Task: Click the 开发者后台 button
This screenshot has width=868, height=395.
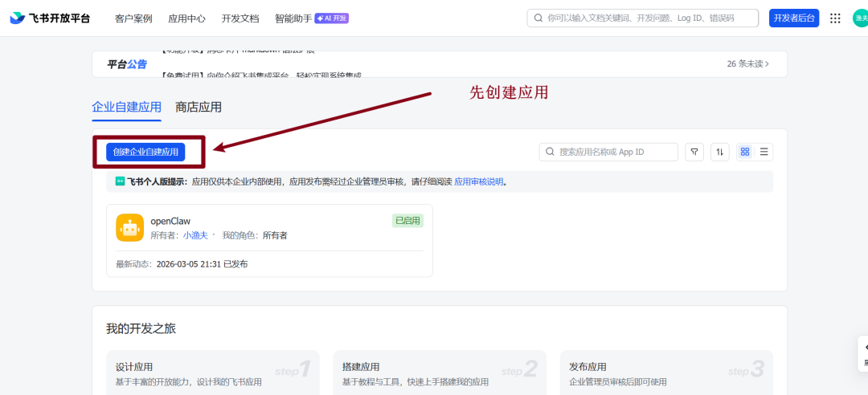Action: pos(794,18)
